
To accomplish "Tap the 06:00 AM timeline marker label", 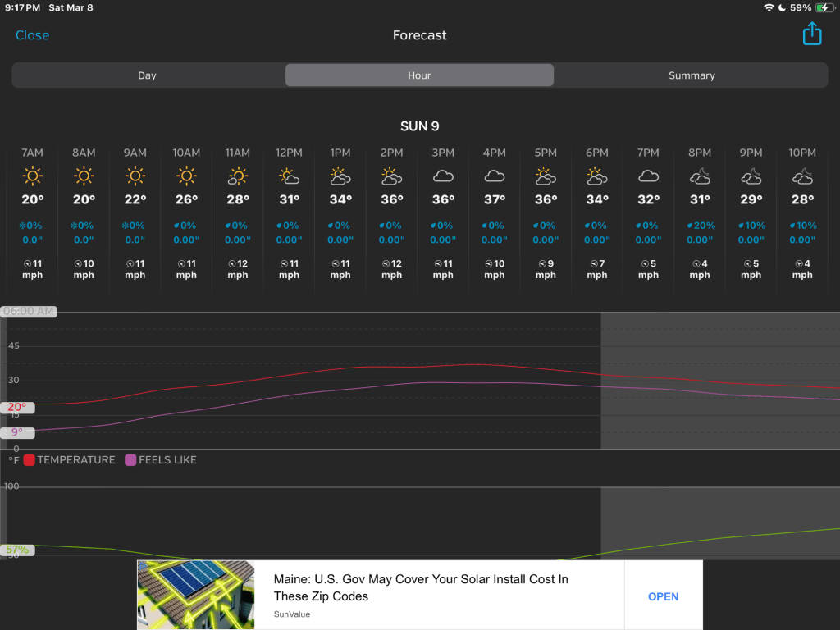I will click(29, 312).
